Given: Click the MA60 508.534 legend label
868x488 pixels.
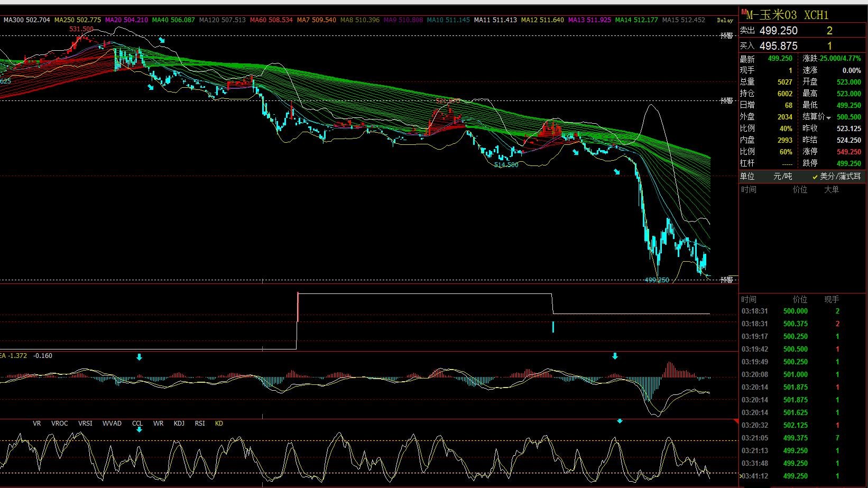Looking at the screenshot, I should (x=271, y=20).
